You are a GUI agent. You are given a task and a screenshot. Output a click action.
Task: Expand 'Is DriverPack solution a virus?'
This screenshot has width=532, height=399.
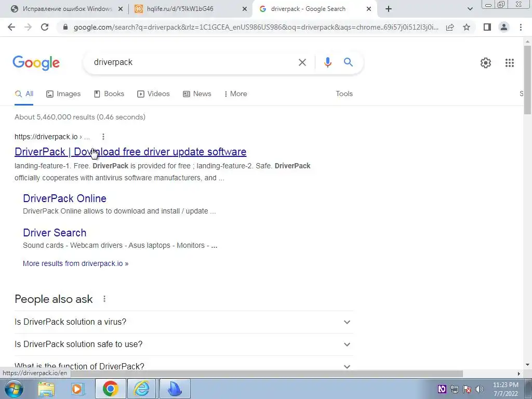183,322
